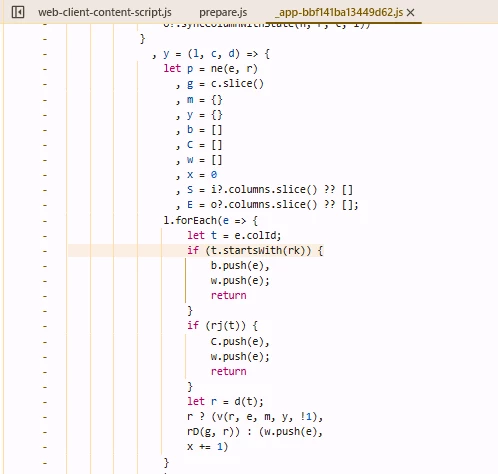Click the 'rD(g, r))' call in code
Image resolution: width=498 pixels, height=474 pixels.
[213, 432]
